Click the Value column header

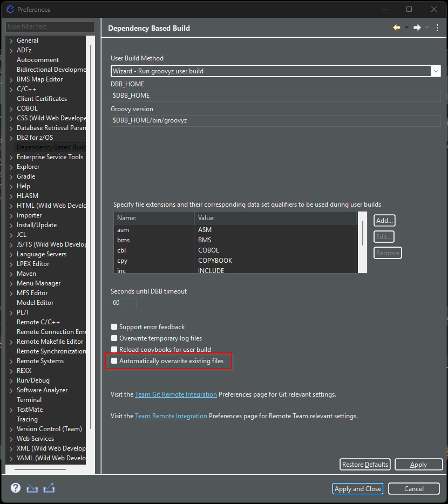click(276, 218)
